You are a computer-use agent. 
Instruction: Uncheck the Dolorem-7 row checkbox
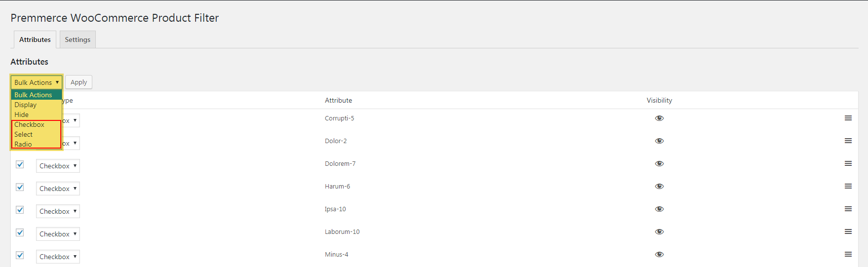pos(20,164)
